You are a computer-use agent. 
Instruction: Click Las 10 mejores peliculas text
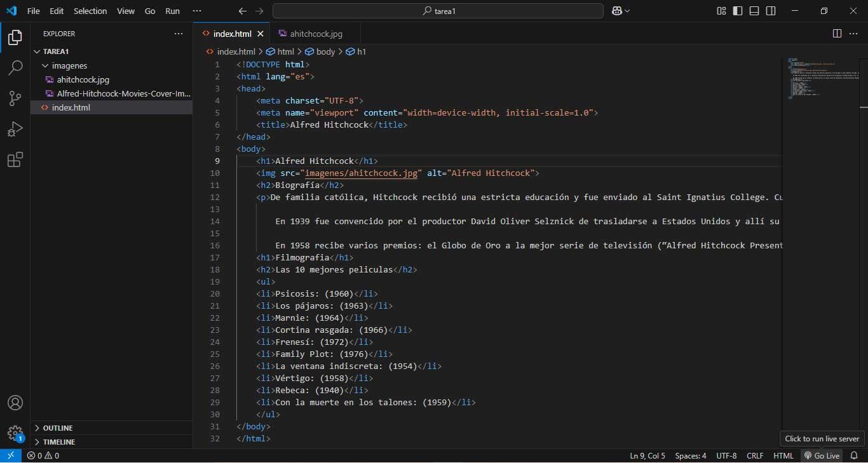[x=334, y=269]
